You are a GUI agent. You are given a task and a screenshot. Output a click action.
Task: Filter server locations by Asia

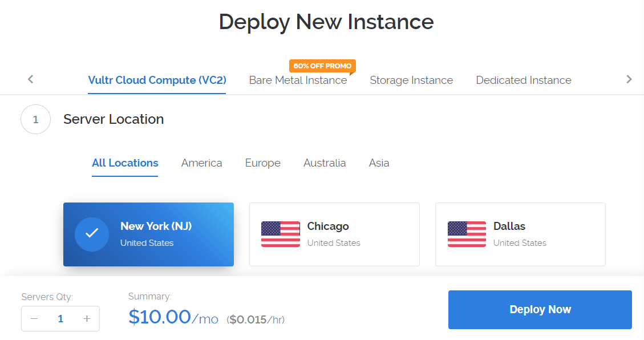coord(379,163)
